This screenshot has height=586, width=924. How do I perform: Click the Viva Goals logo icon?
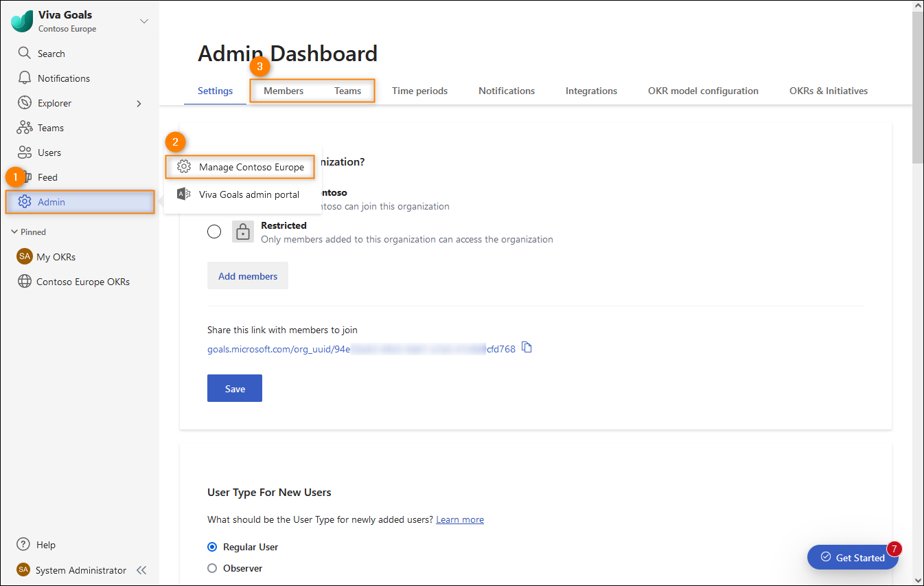pos(22,21)
